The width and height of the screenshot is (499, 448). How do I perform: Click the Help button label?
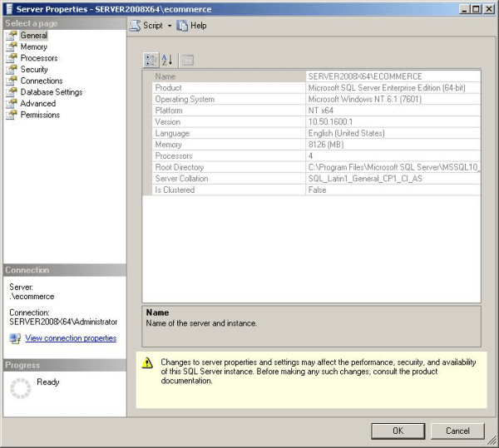199,26
